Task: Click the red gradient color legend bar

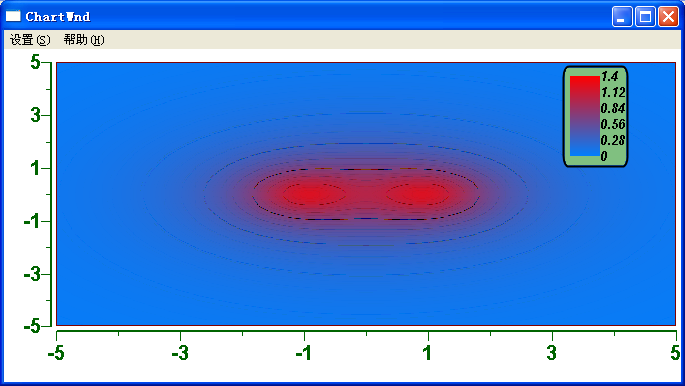Action: [585, 116]
